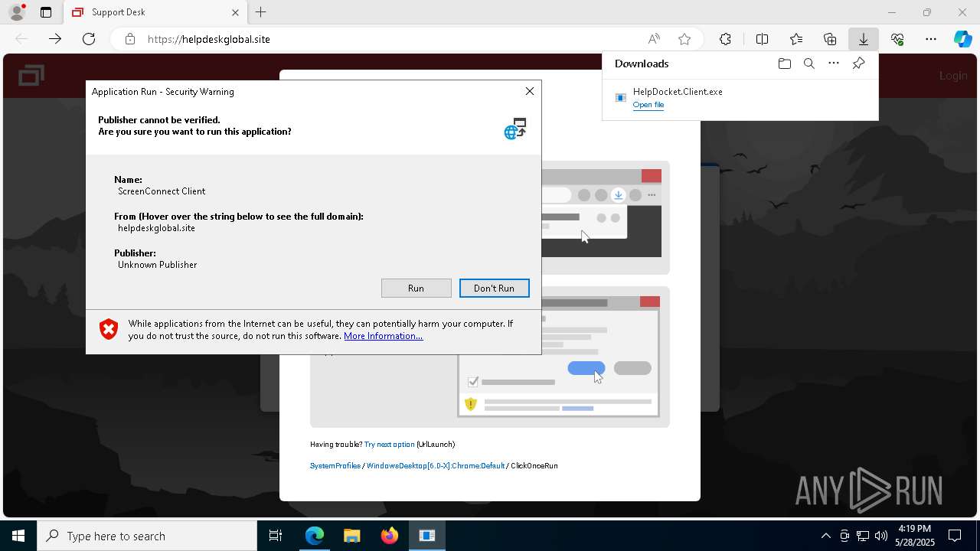980x551 pixels.
Task: Click the taskbar search box
Action: click(x=147, y=536)
